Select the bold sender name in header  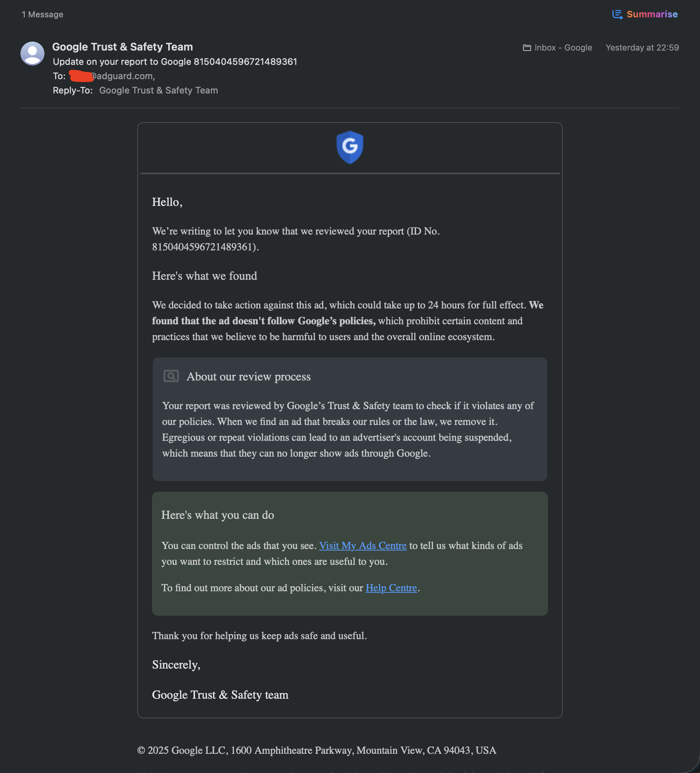(122, 47)
